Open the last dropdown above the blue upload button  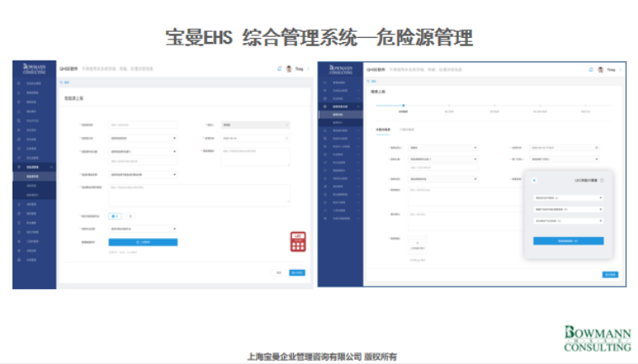click(x=143, y=229)
